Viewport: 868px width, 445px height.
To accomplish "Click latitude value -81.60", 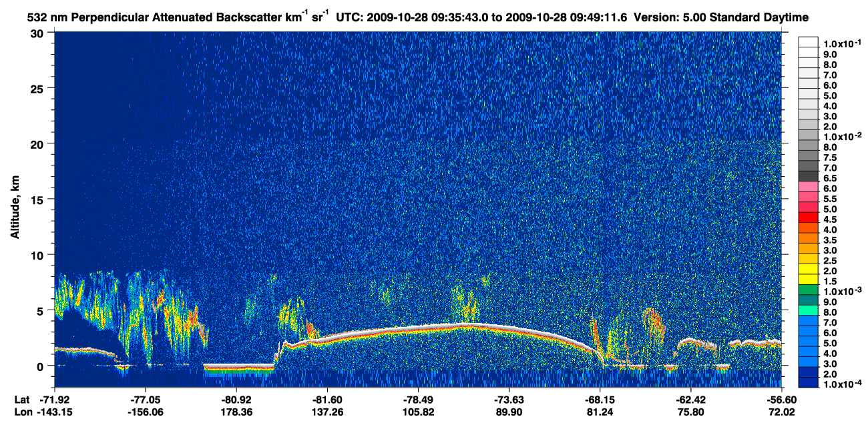I will [327, 400].
